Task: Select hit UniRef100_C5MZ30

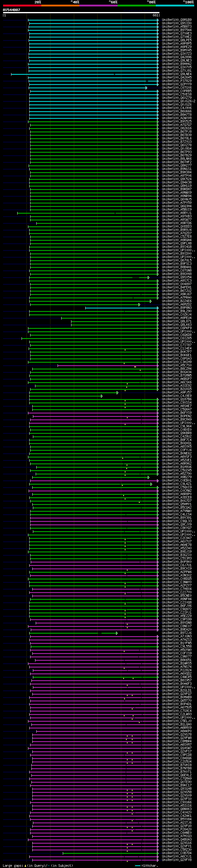Action: pyautogui.click(x=177, y=850)
